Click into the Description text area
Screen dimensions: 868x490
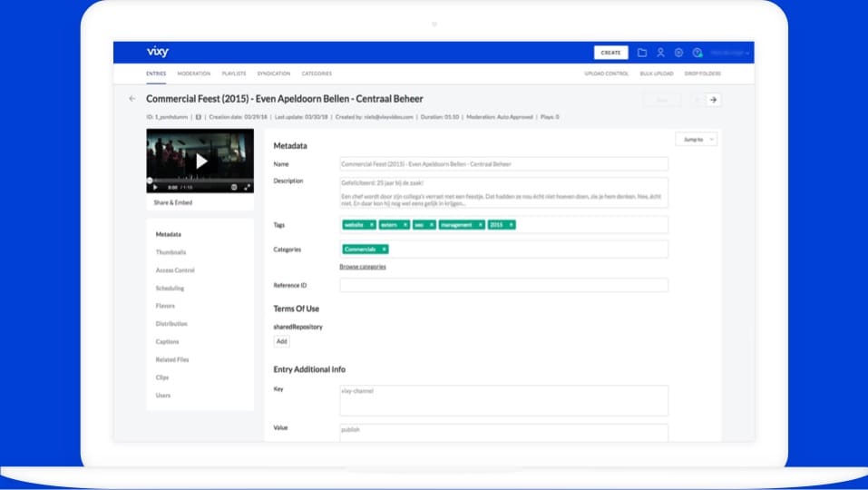point(503,192)
